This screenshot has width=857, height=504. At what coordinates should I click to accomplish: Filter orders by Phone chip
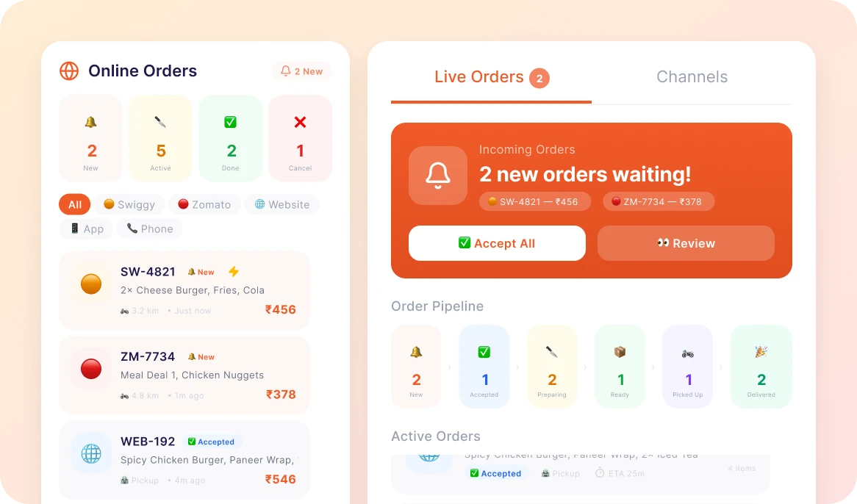pyautogui.click(x=150, y=228)
